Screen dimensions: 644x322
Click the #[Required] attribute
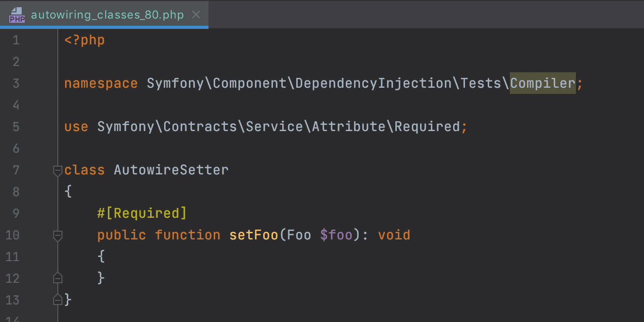pos(142,213)
